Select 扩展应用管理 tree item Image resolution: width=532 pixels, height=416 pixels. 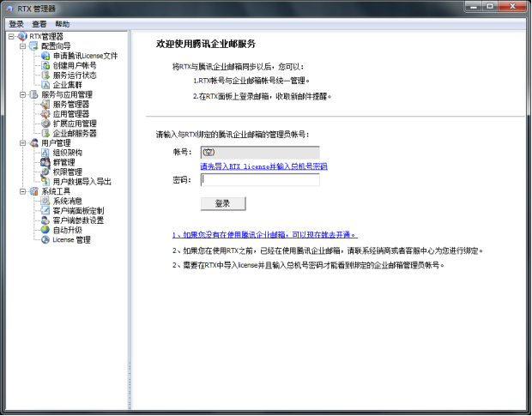click(75, 124)
